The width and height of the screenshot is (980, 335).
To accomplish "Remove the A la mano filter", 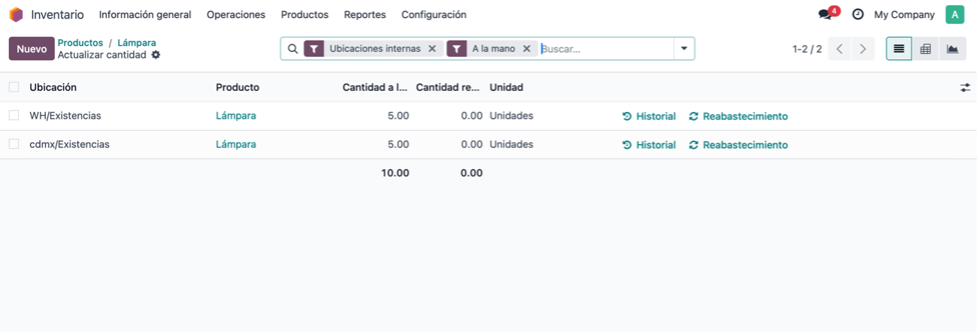I will coord(526,49).
